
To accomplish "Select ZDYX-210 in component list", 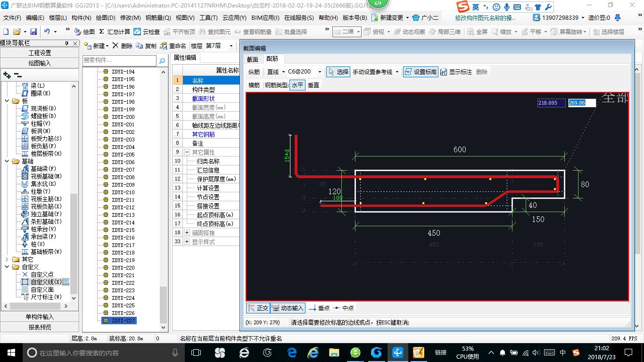I will point(123,192).
